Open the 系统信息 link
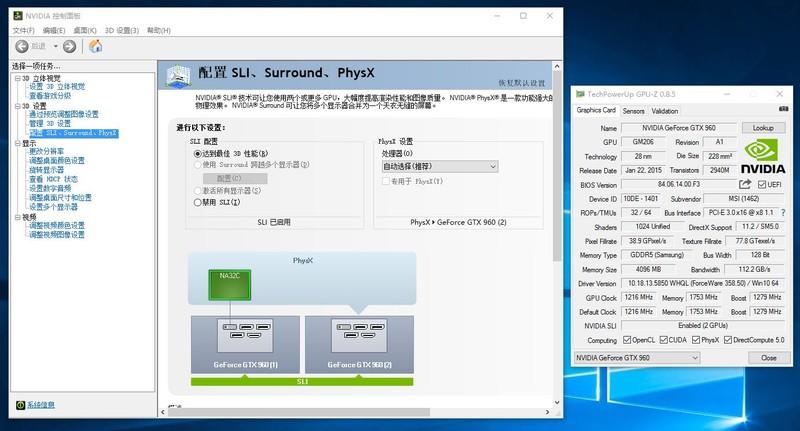The width and height of the screenshot is (800, 431). 41,405
